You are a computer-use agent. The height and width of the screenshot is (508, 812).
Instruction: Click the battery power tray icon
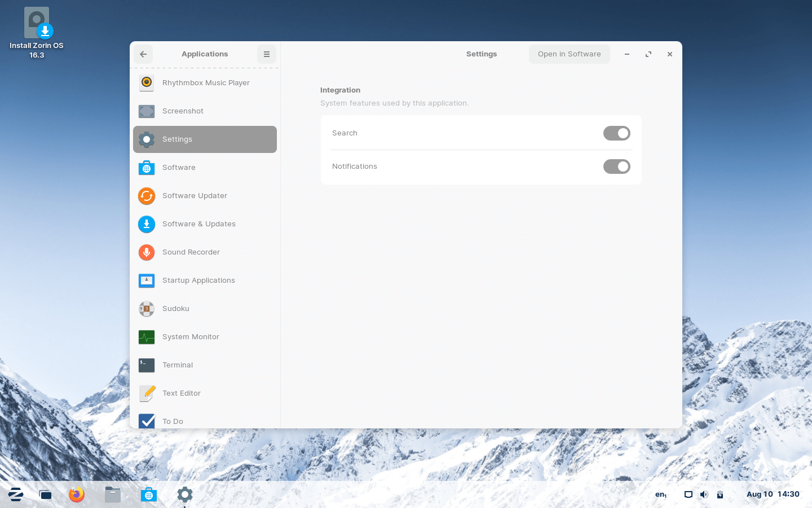720,494
